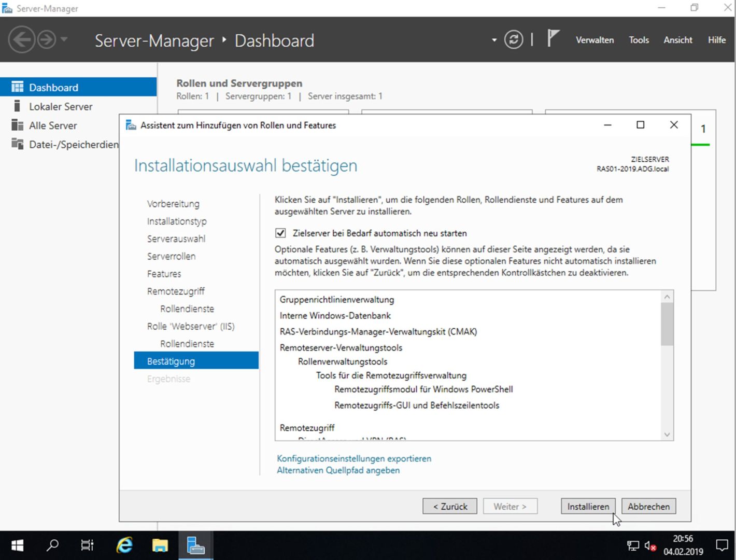Click the refresh icon in Server-Manager header
The width and height of the screenshot is (736, 560).
514,40
